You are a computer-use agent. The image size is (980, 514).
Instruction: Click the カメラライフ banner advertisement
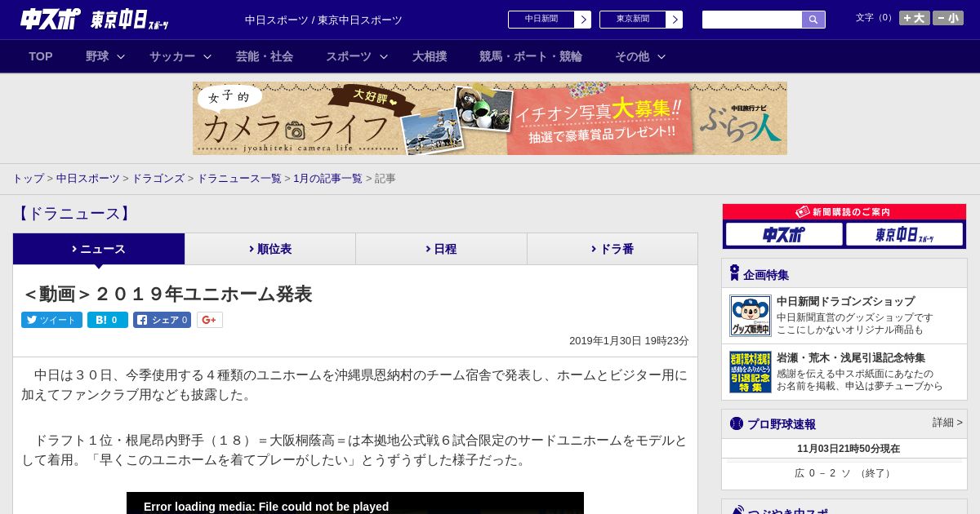(x=490, y=118)
